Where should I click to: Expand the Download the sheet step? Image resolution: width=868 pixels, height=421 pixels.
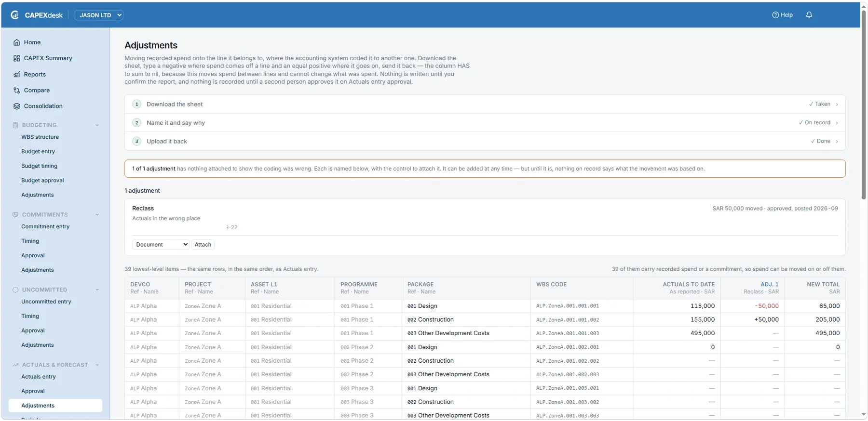click(485, 104)
